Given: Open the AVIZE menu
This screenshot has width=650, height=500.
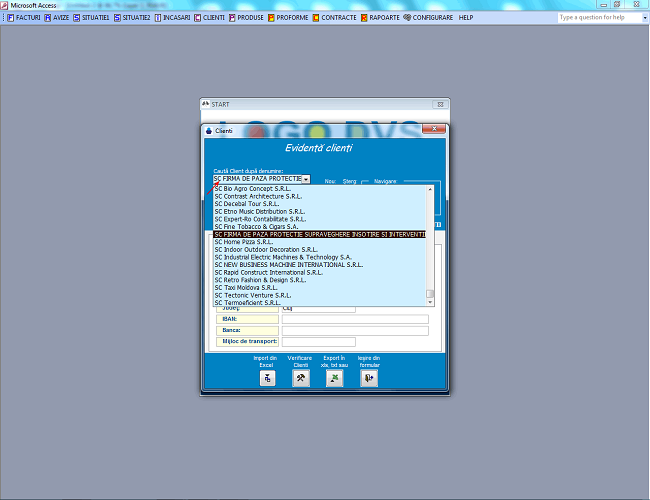Looking at the screenshot, I should pyautogui.click(x=57, y=17).
